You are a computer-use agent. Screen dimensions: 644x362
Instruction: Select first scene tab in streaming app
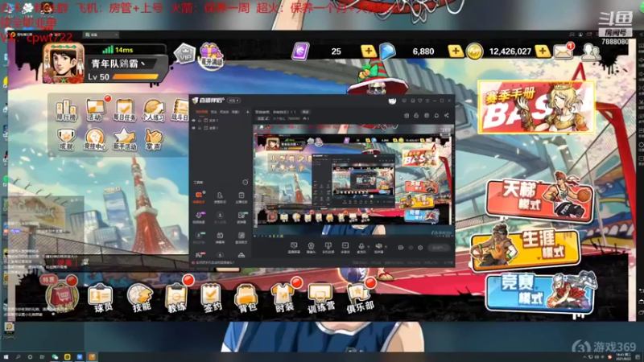click(x=201, y=112)
